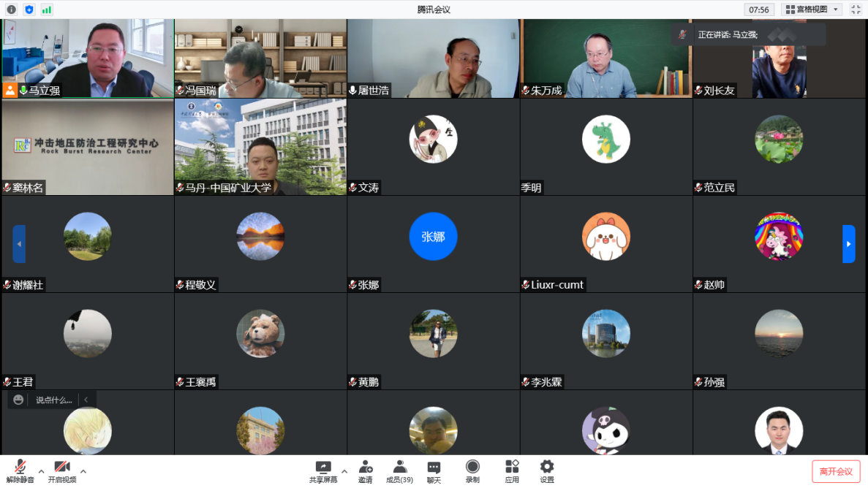Open the meeting info icon

point(11,9)
